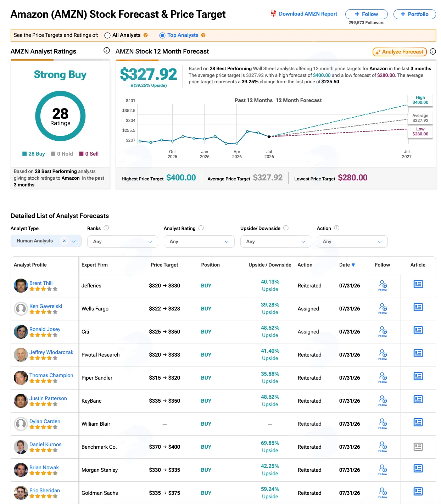Sort by the Upside / Downside column header
Image resolution: width=441 pixels, height=504 pixels.
tap(270, 265)
